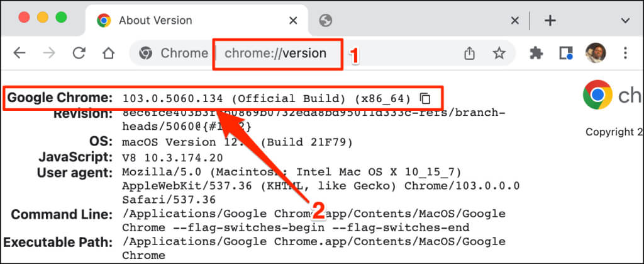The width and height of the screenshot is (644, 264).
Task: Open Chrome's three-dot menu
Action: click(x=625, y=54)
